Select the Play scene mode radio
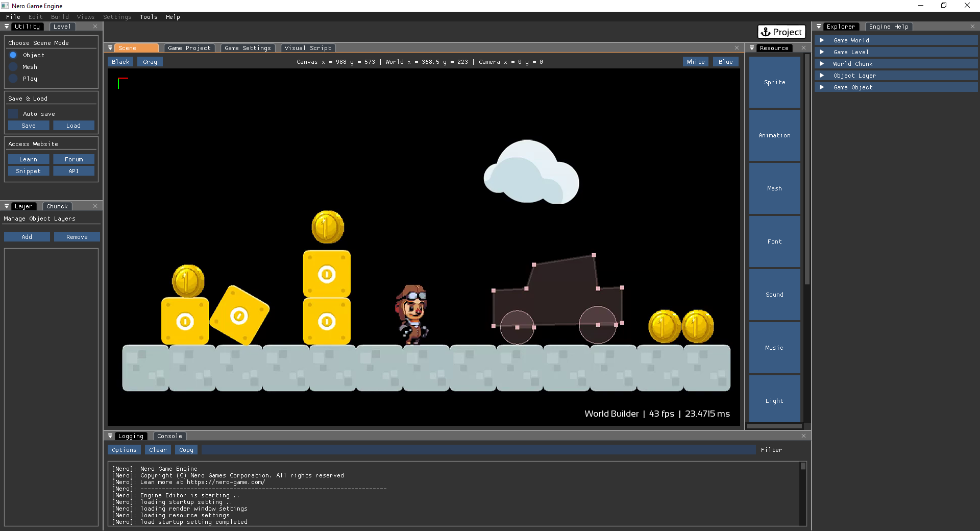Viewport: 980px width, 531px height. click(13, 79)
